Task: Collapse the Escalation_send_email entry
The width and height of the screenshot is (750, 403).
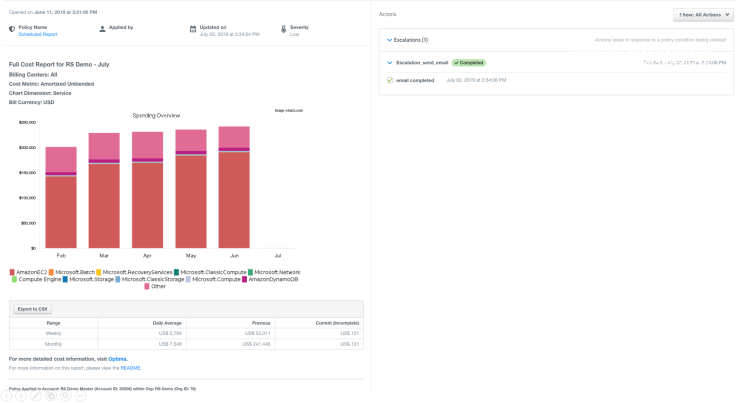Action: coord(390,62)
